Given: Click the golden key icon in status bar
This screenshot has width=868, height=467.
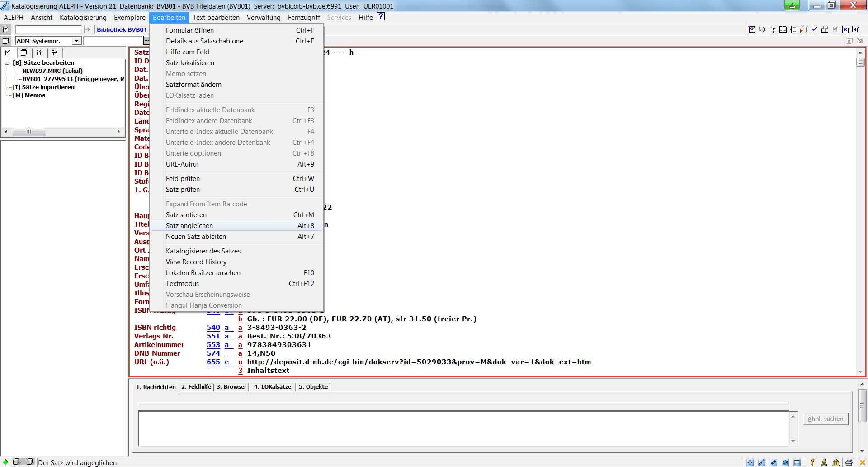Looking at the screenshot, I should 812,462.
